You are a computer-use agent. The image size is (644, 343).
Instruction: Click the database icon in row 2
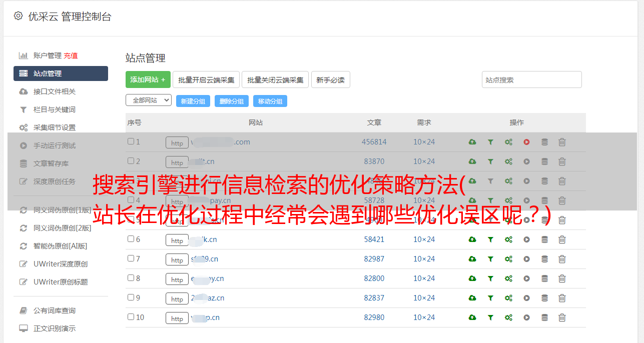(544, 161)
